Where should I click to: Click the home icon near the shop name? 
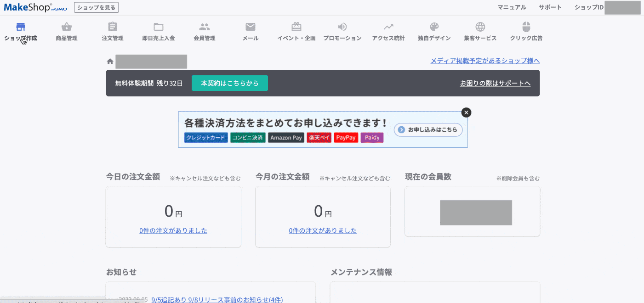pyautogui.click(x=109, y=60)
